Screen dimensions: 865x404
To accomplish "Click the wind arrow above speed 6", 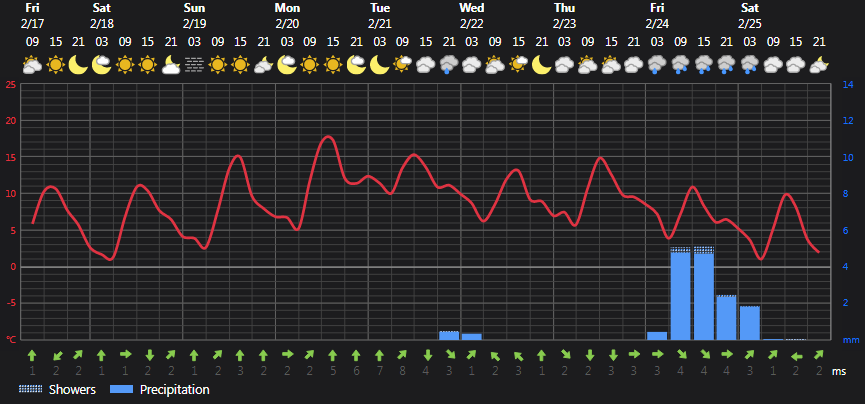I will tap(356, 354).
